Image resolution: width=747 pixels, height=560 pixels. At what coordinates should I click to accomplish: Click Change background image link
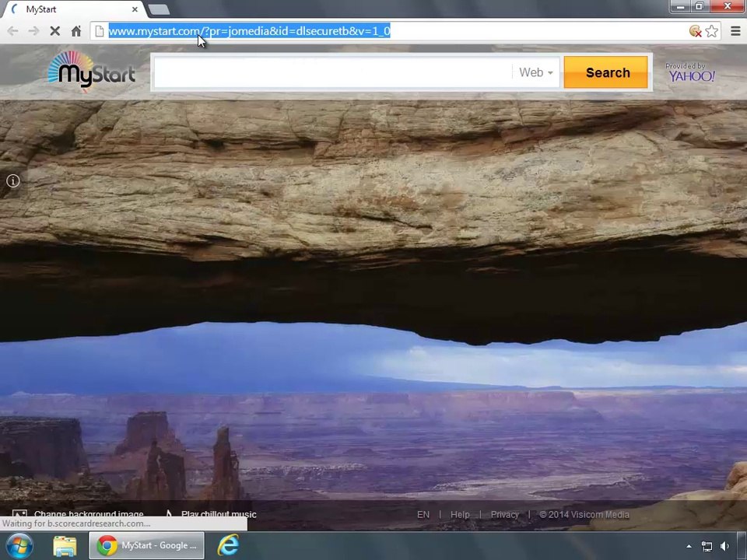pyautogui.click(x=89, y=514)
